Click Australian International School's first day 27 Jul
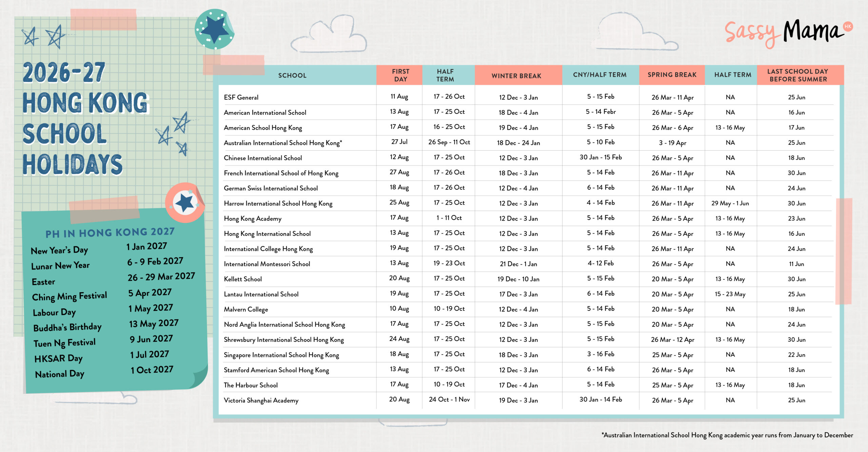 (x=399, y=142)
